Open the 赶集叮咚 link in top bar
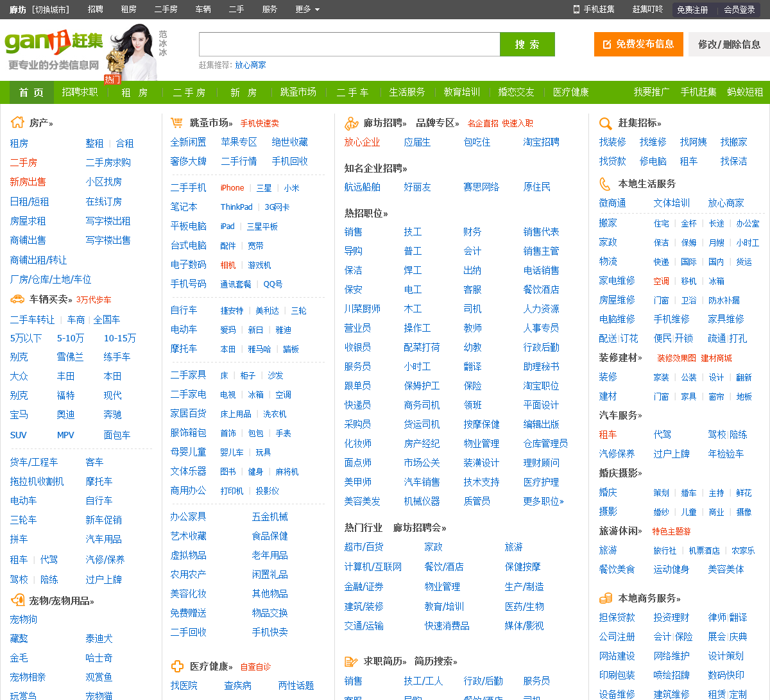770x700 pixels. pos(647,9)
